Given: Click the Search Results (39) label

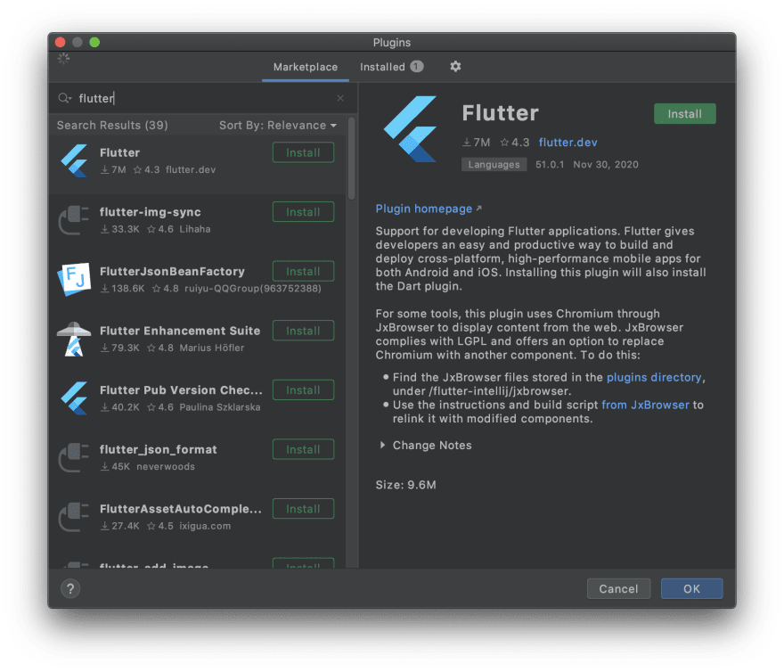Looking at the screenshot, I should click(x=112, y=125).
